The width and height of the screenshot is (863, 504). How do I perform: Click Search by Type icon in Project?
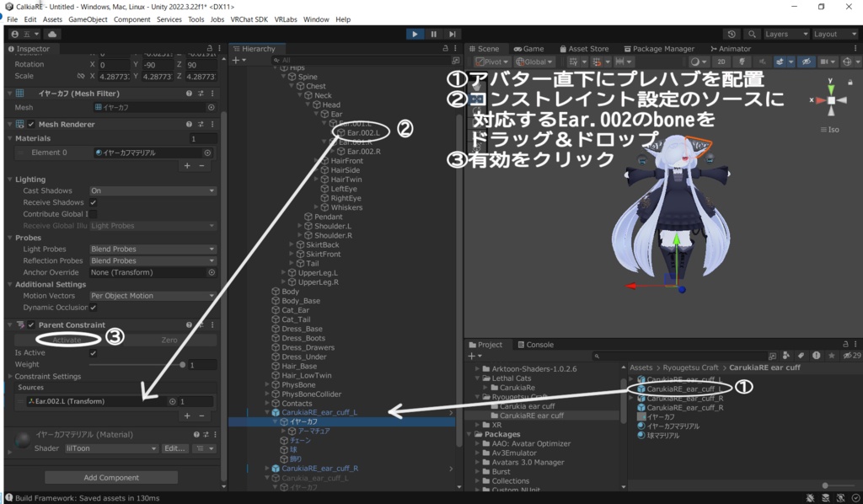tap(786, 356)
